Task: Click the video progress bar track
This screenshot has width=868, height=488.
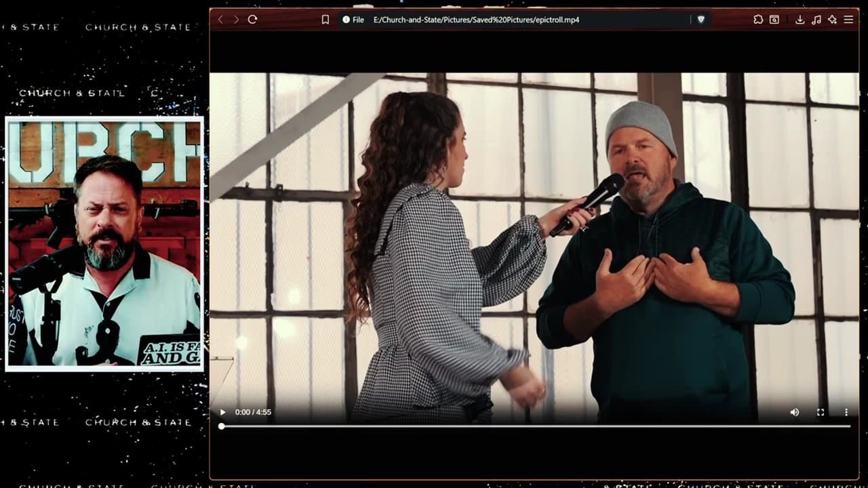Action: point(536,426)
